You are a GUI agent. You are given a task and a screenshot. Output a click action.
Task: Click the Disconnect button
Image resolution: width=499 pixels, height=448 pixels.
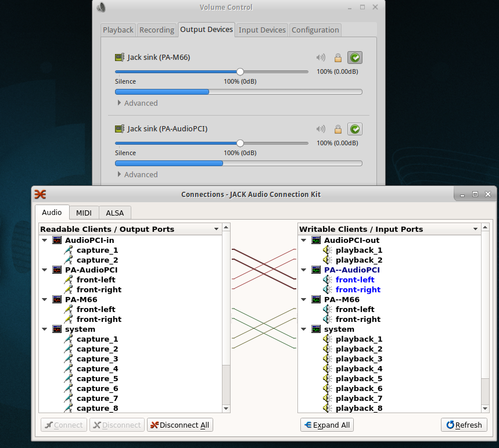(x=117, y=425)
